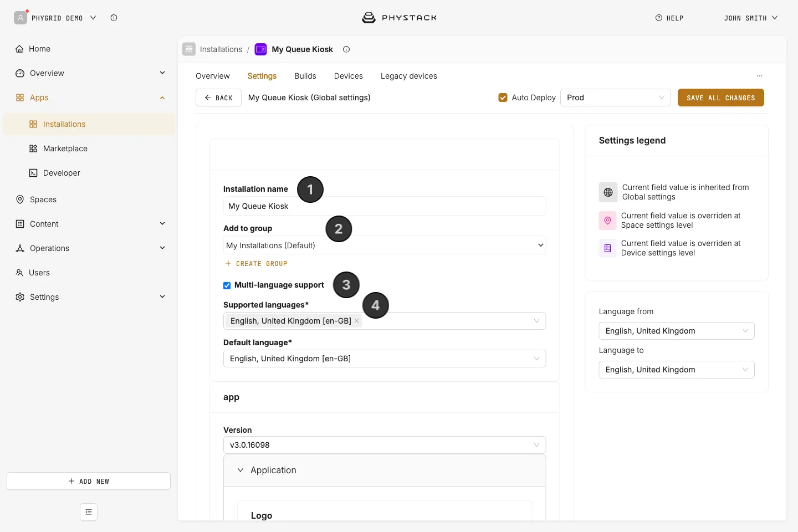Image resolution: width=798 pixels, height=532 pixels.
Task: Expand the Content sidebar menu
Action: (162, 224)
